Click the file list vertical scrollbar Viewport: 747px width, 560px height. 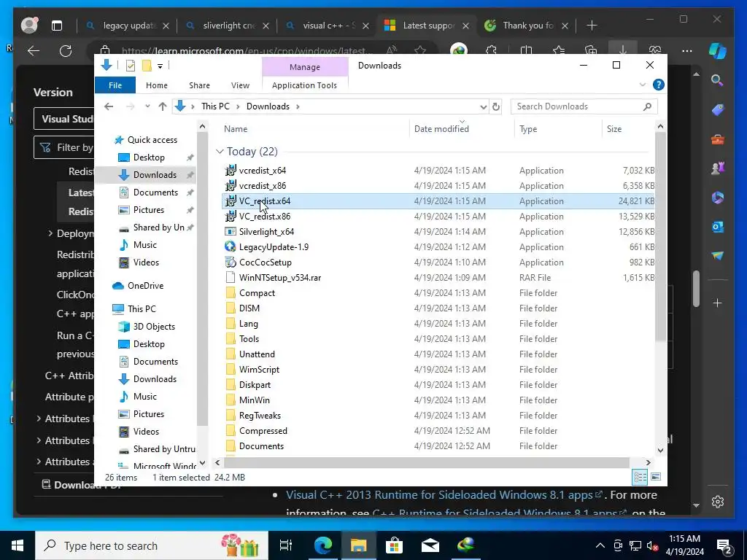coord(660,237)
